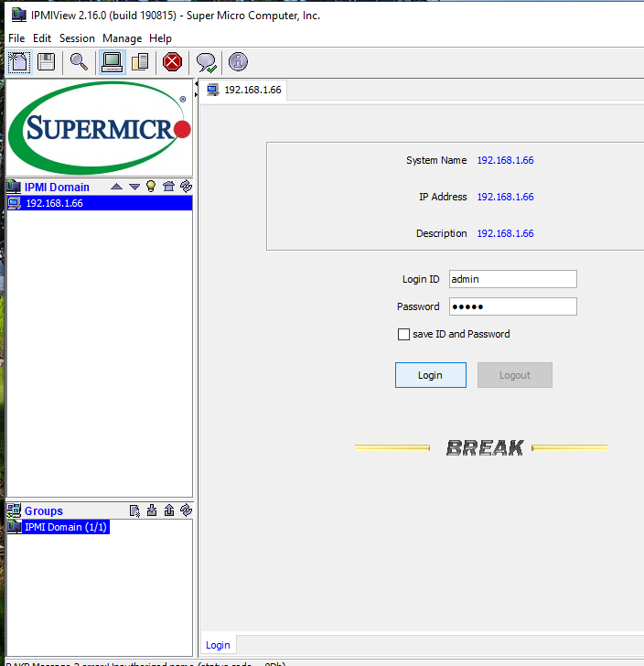644x666 pixels.
Task: Refresh the Groups panel
Action: click(186, 510)
